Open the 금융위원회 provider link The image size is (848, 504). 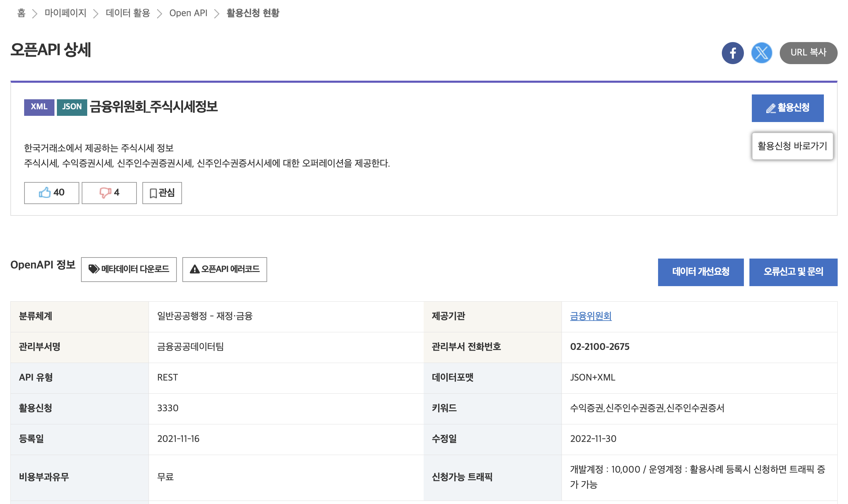tap(590, 316)
